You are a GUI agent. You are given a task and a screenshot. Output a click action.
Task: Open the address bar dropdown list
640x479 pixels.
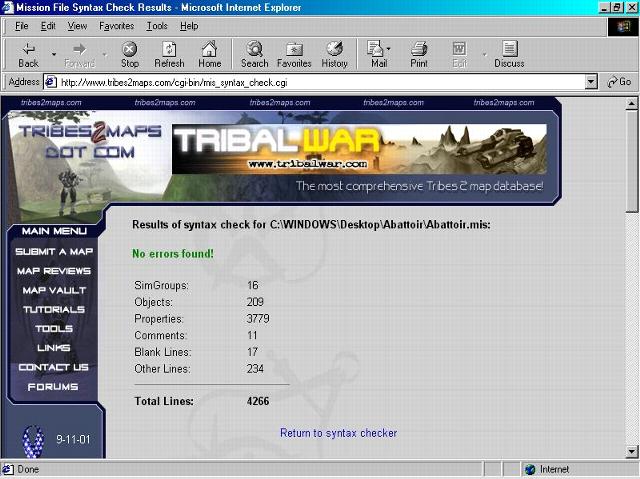[591, 82]
